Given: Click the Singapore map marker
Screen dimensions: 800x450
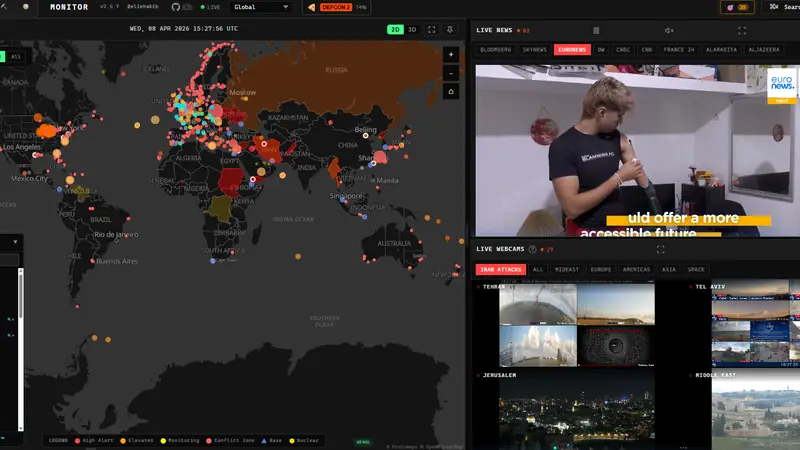Looking at the screenshot, I should pyautogui.click(x=343, y=201).
